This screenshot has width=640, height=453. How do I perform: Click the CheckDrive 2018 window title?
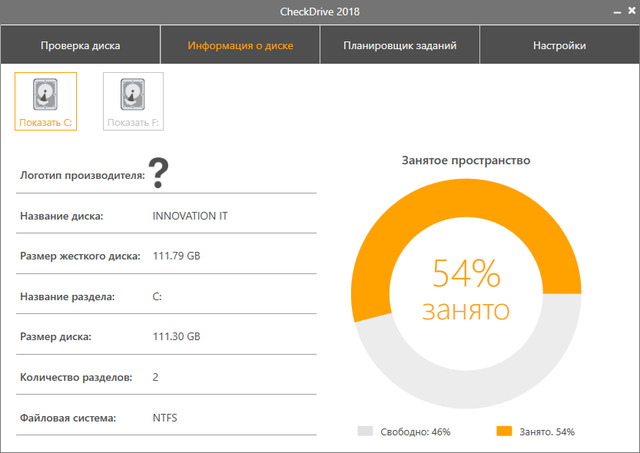tap(320, 12)
